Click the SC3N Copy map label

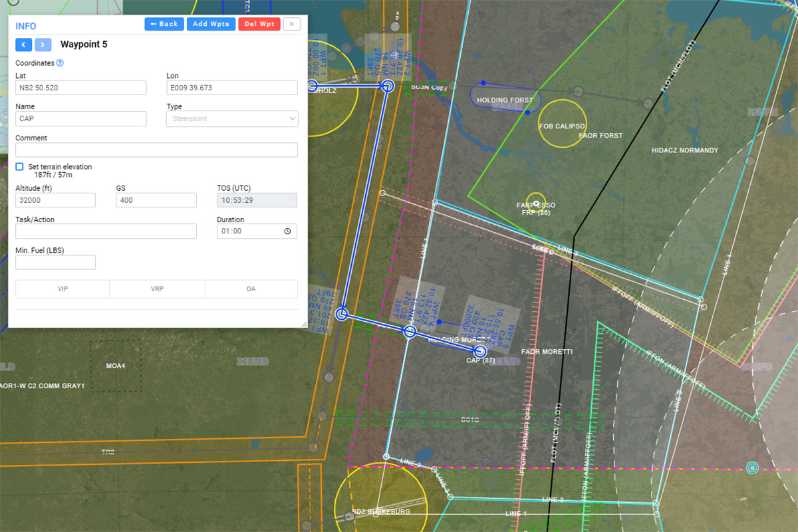pos(430,87)
